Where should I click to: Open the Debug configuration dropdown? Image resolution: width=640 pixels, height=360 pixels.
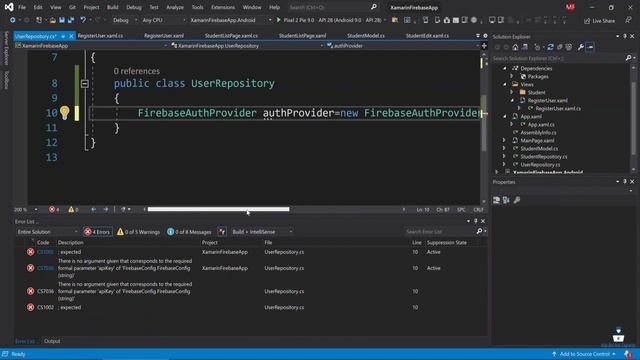coord(124,20)
